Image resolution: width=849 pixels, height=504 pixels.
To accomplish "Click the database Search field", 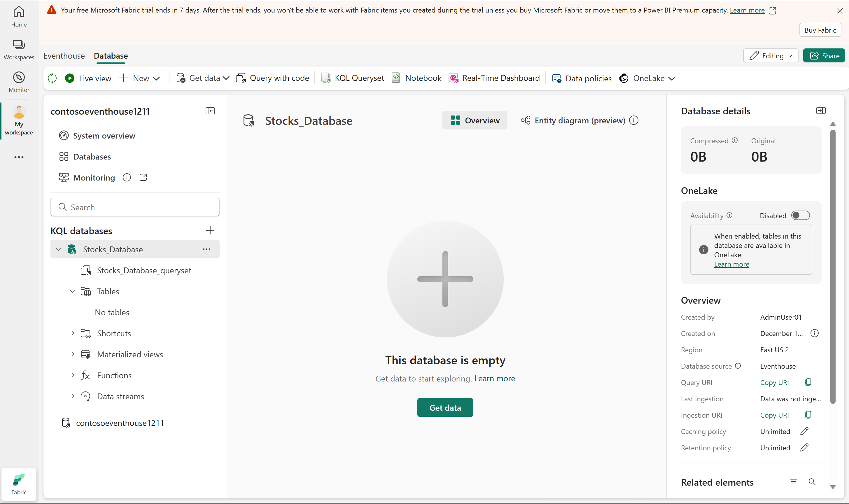I will click(135, 207).
